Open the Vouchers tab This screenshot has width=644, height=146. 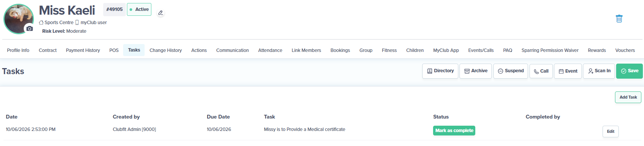625,50
